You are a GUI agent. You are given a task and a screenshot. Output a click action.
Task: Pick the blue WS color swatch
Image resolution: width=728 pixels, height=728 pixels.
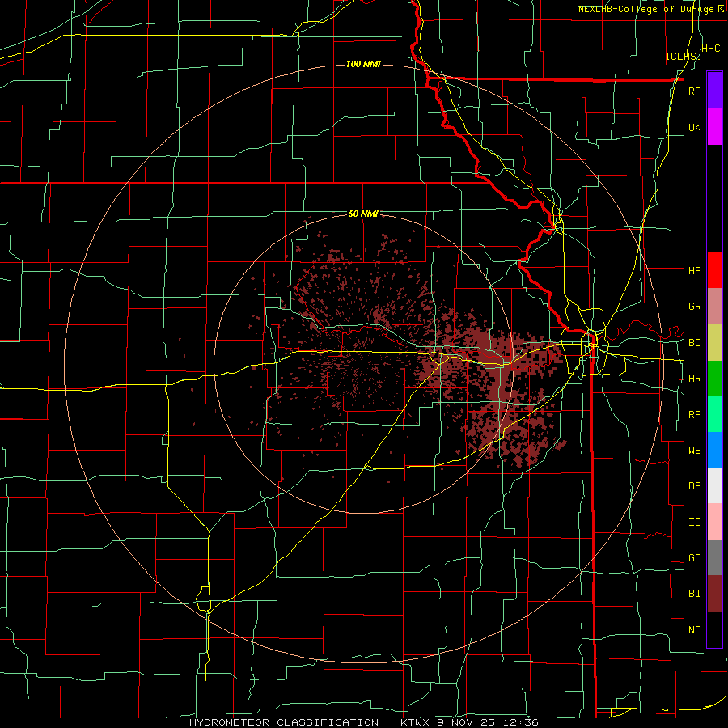[714, 450]
